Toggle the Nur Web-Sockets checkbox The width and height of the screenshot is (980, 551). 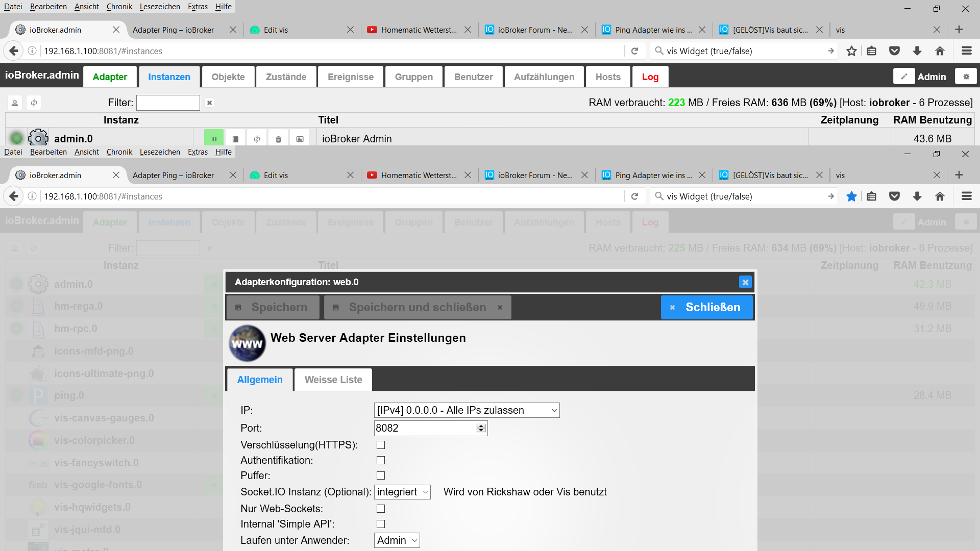pos(381,509)
